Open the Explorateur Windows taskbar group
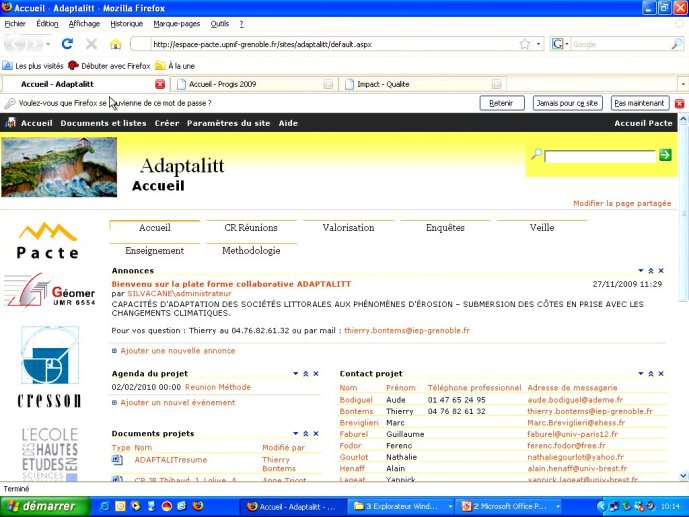 (x=402, y=506)
